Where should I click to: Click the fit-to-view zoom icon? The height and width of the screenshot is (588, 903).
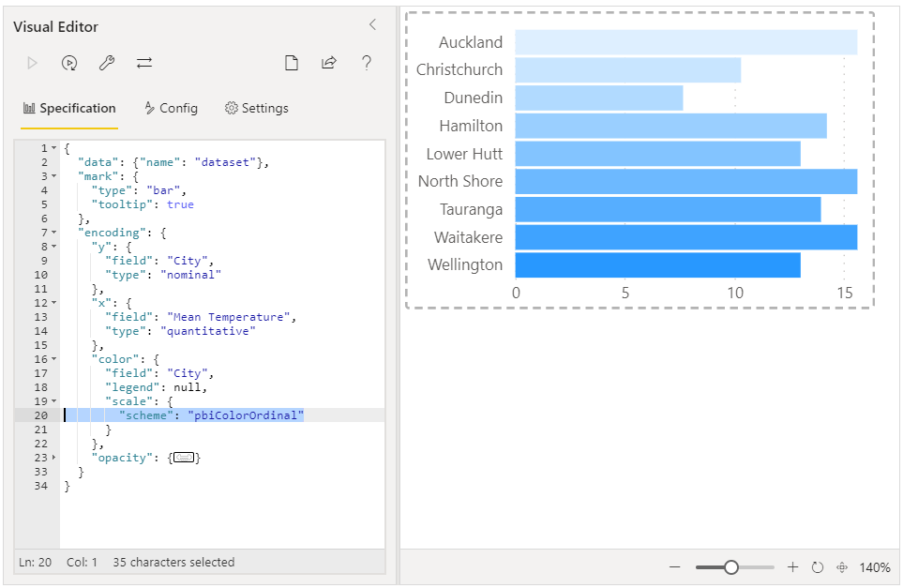[842, 567]
